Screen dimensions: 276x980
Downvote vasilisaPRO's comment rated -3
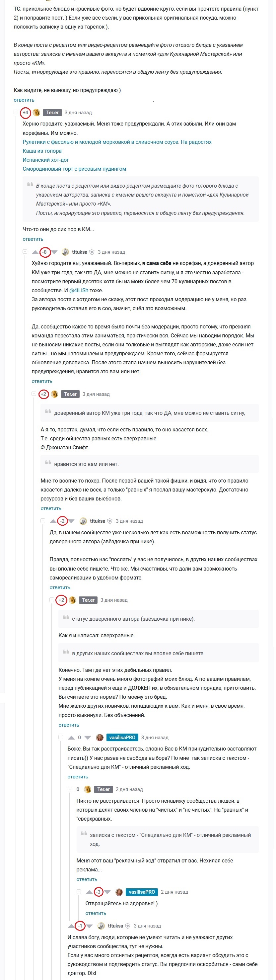pyautogui.click(x=107, y=892)
